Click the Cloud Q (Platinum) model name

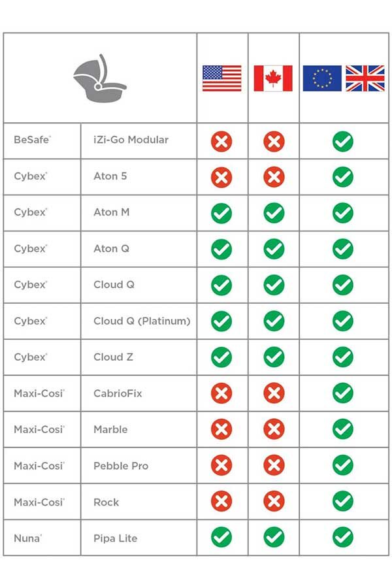[142, 321]
